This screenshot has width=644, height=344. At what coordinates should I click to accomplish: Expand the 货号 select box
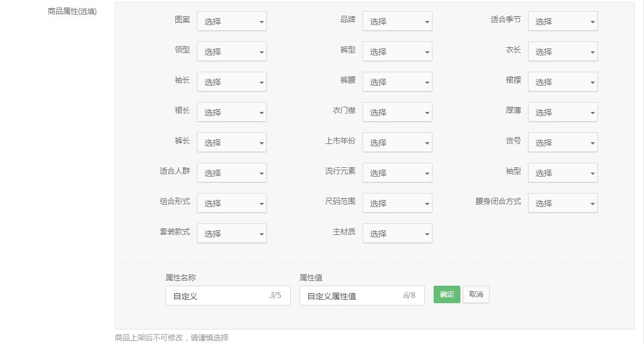(x=562, y=143)
